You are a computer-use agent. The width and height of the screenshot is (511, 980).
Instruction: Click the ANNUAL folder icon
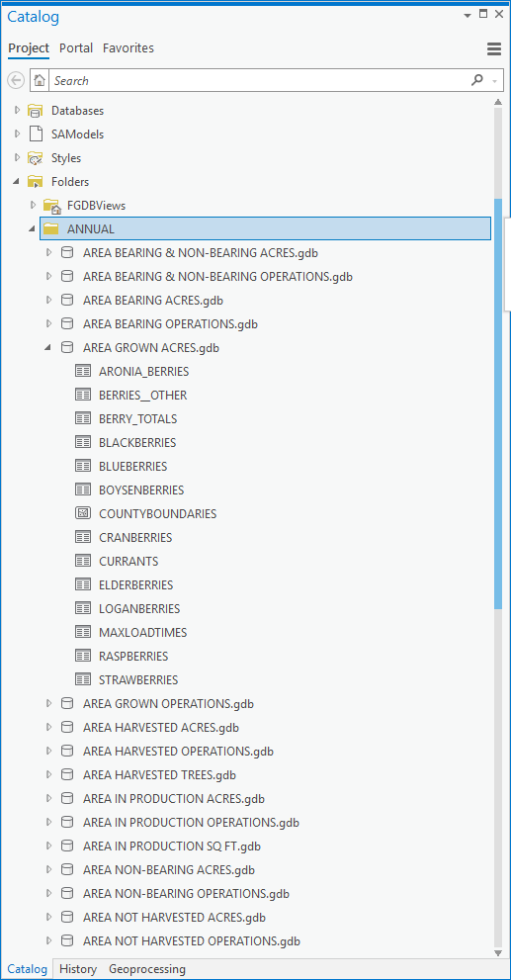point(51,229)
